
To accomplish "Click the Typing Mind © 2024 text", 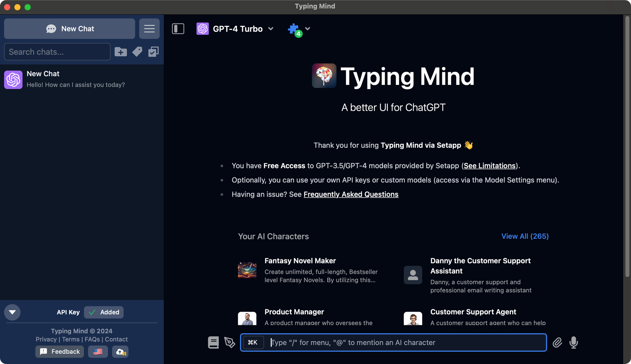I will [x=82, y=331].
